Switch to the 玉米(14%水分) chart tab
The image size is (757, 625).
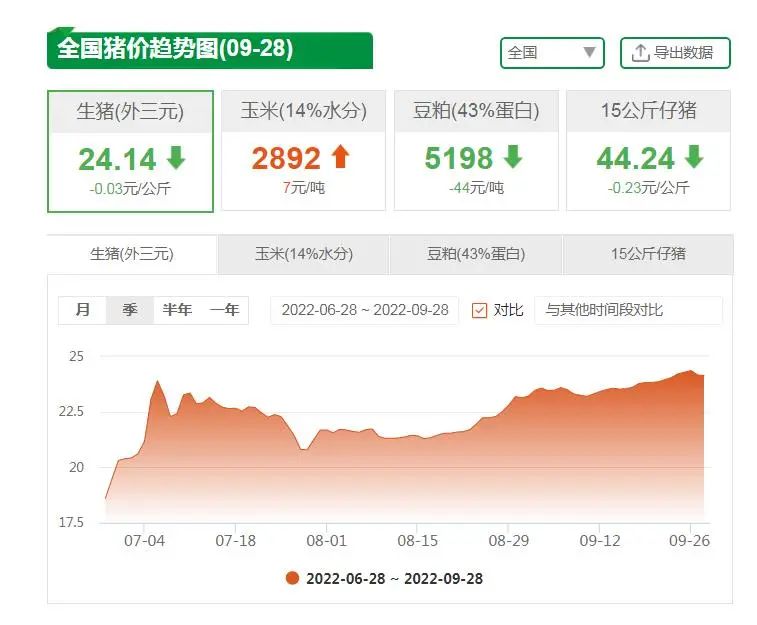coord(304,254)
